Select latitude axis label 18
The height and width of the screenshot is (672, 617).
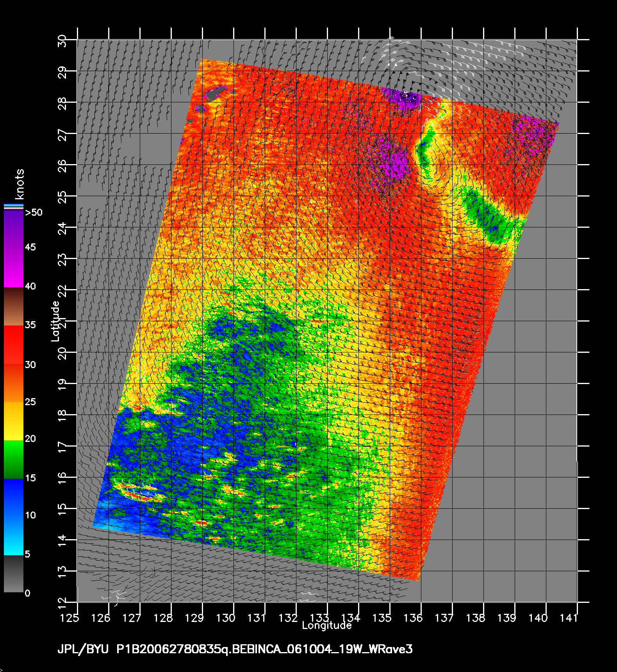pos(62,416)
